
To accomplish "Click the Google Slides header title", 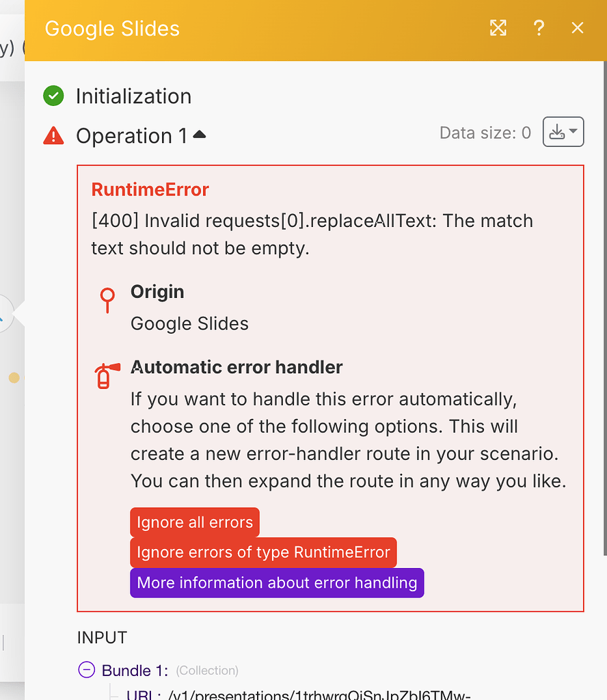I will (x=112, y=29).
